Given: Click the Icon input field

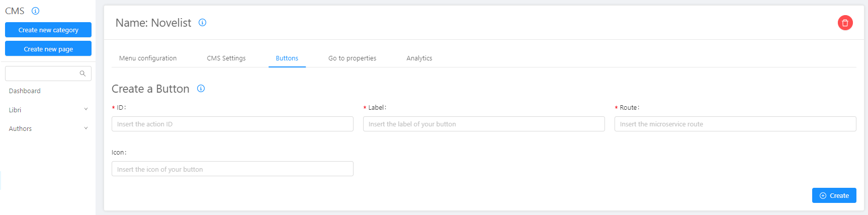Looking at the screenshot, I should 232,169.
